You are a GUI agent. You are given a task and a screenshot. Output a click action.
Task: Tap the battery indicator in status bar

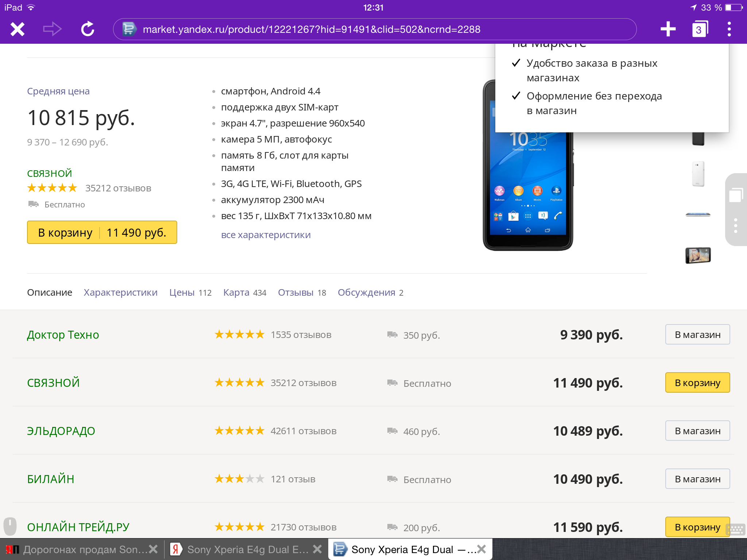[x=734, y=7]
